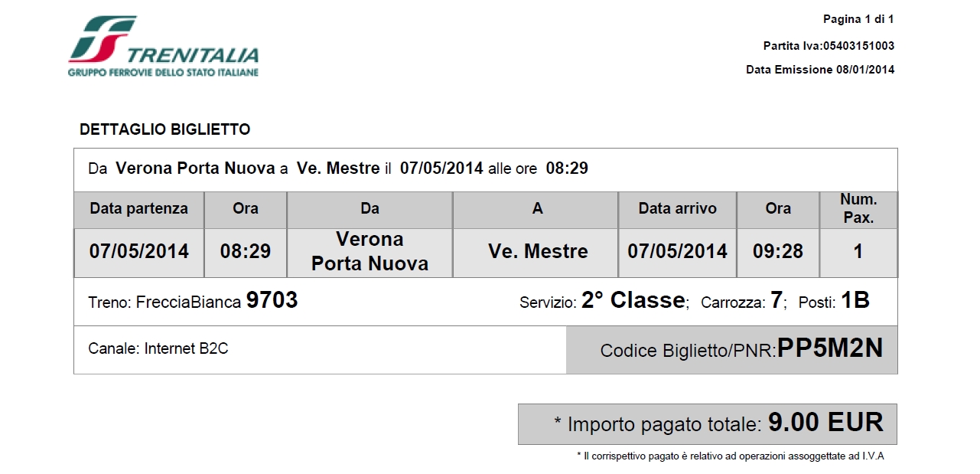Click the arrival time 09:28 cell
This screenshot has height=474, width=980.
[777, 251]
